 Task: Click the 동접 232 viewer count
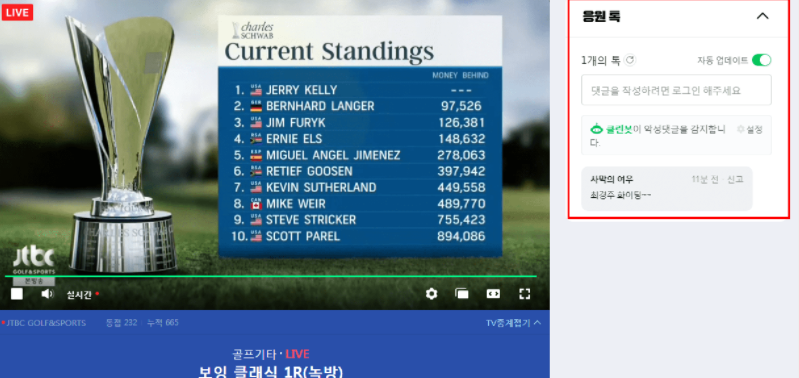[x=121, y=323]
